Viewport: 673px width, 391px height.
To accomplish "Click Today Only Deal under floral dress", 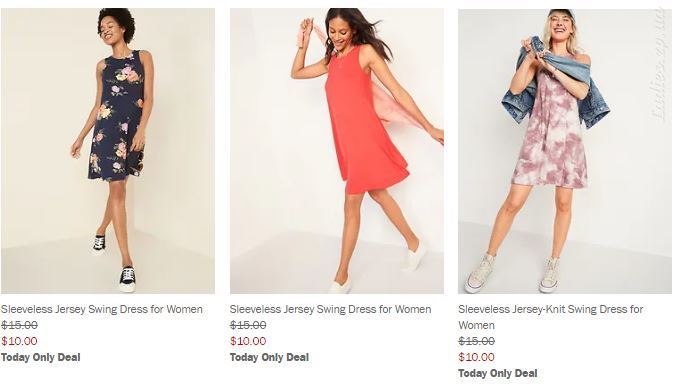I will (41, 357).
